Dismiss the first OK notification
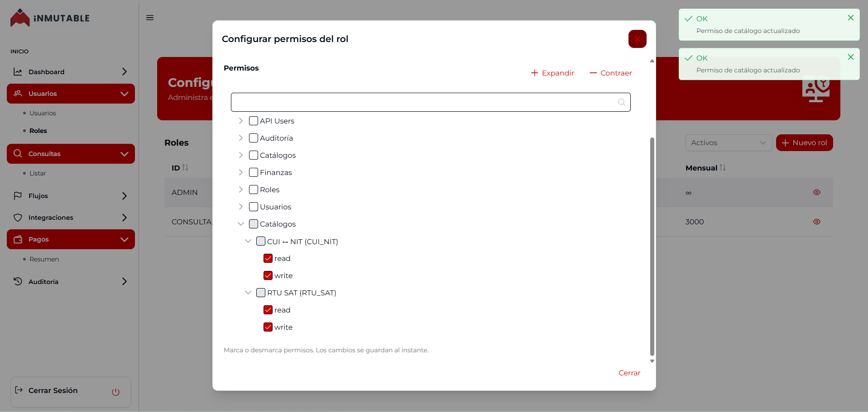 (x=850, y=18)
